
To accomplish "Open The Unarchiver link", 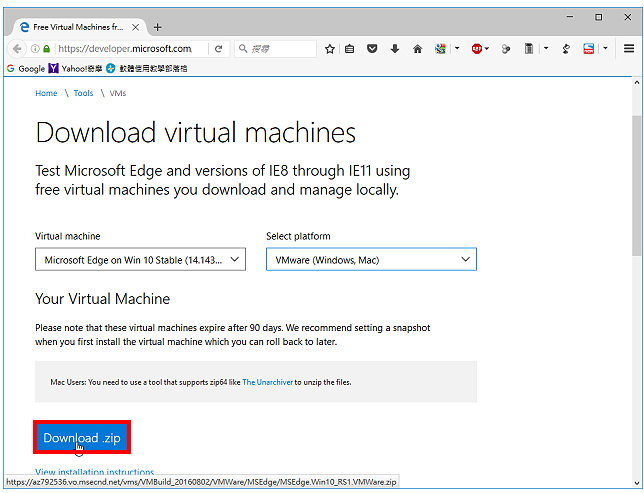I will point(267,382).
